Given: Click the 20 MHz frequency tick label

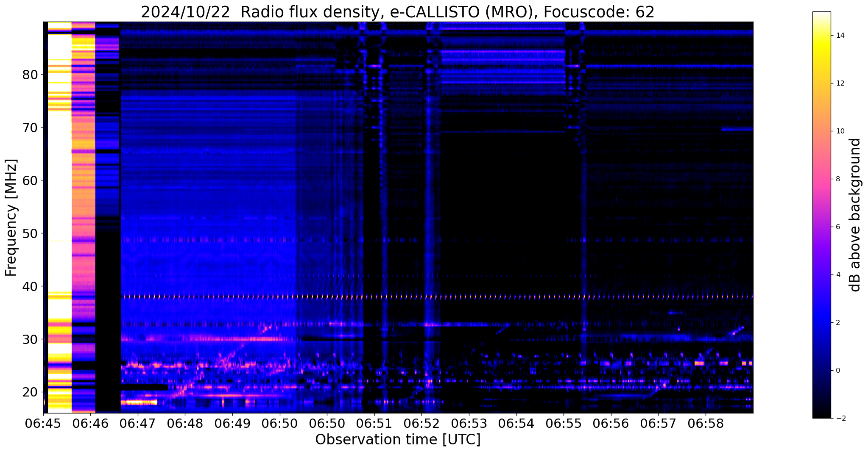Looking at the screenshot, I should 29,392.
